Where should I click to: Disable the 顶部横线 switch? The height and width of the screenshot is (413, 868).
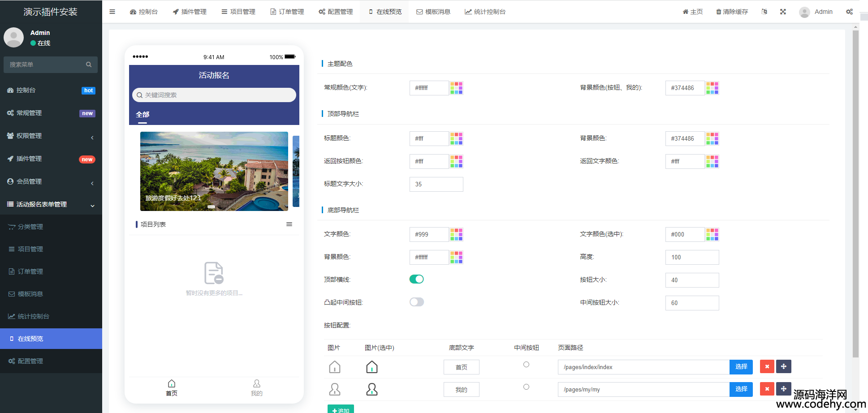point(416,279)
